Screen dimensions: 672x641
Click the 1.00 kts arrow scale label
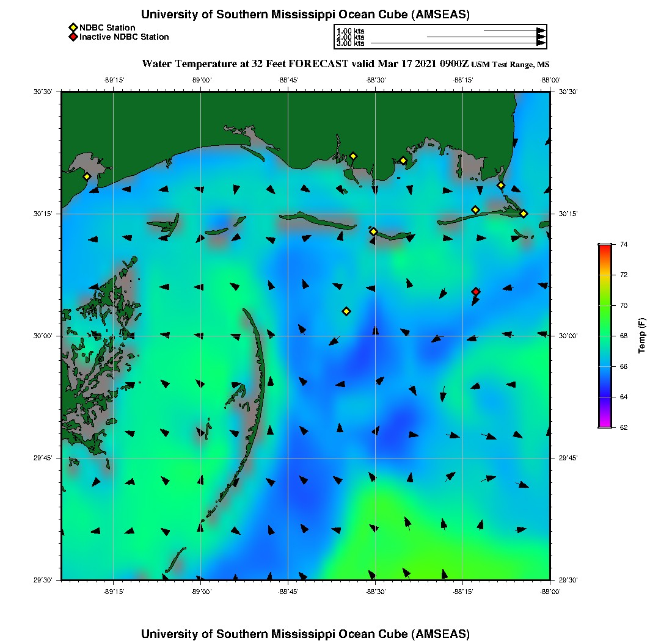[351, 31]
